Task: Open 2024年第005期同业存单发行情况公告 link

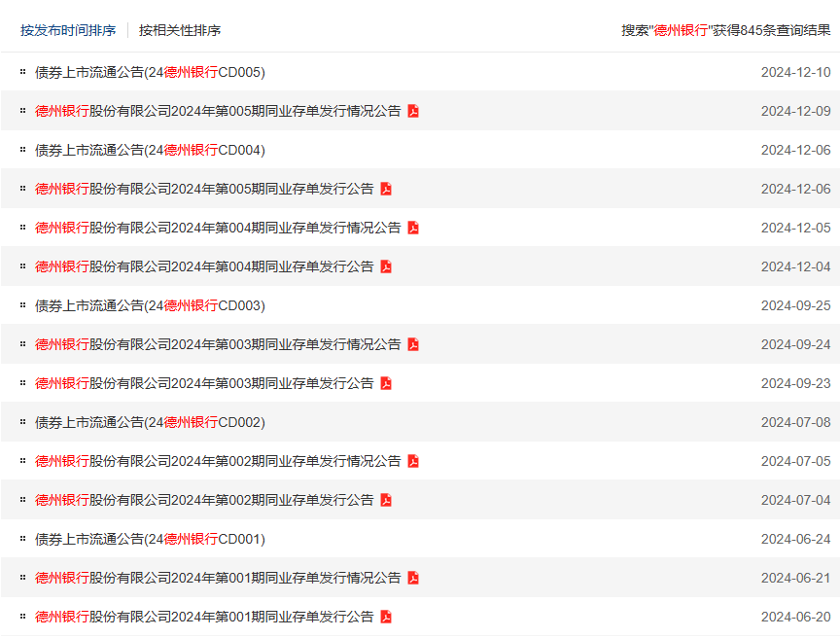Action: [218, 111]
